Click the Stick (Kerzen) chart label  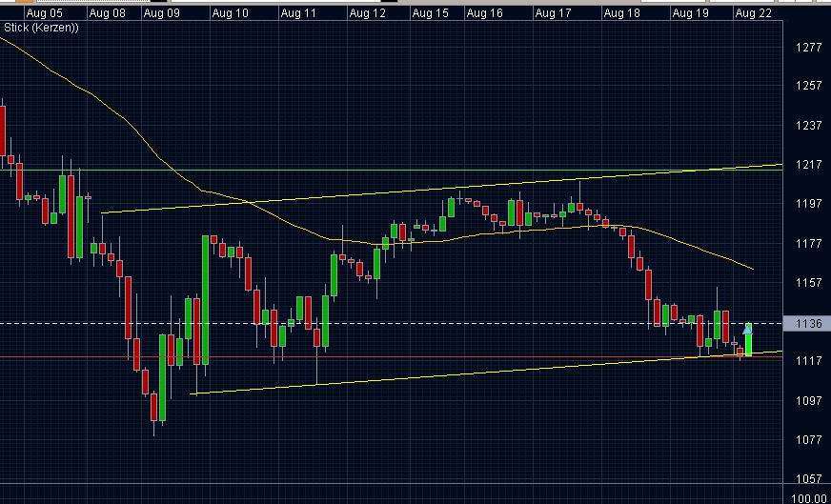pyautogui.click(x=41, y=28)
